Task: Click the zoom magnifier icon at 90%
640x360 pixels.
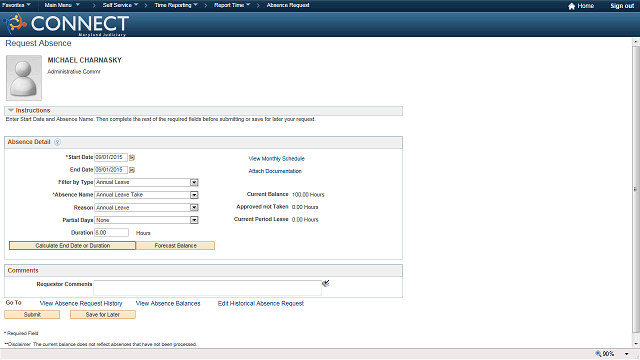Action: pos(598,353)
